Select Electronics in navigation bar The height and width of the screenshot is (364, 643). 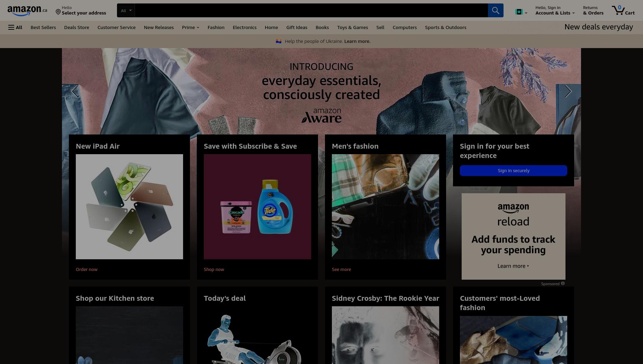[244, 27]
